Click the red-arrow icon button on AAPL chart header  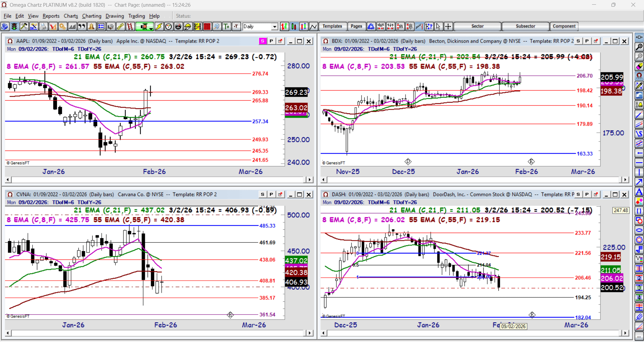[280, 41]
